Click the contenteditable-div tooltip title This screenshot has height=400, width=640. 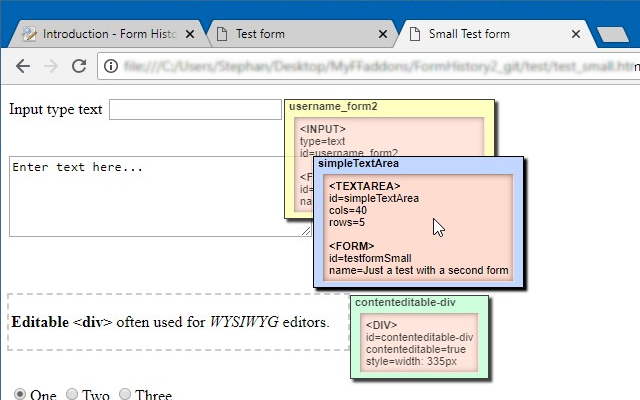click(405, 302)
